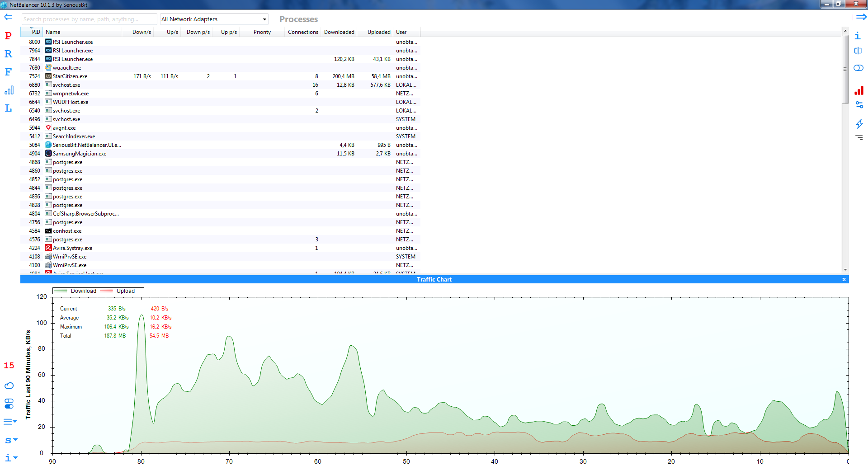Click the lightning bolt icon on right

click(x=859, y=123)
